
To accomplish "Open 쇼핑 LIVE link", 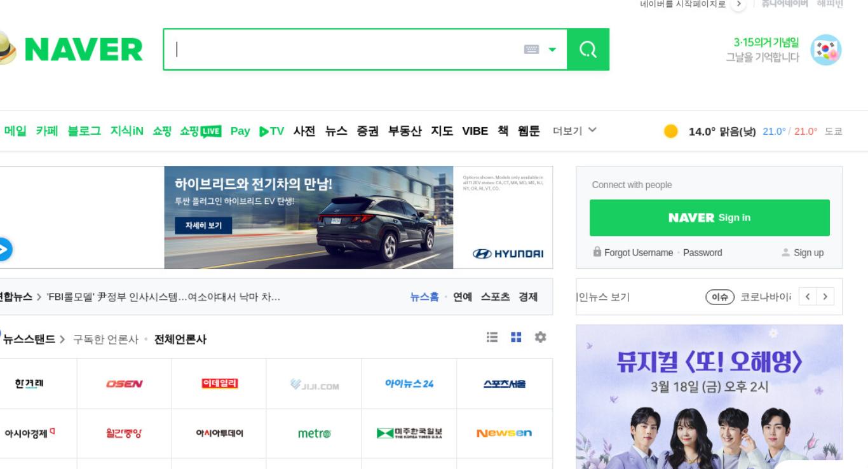I will 200,131.
